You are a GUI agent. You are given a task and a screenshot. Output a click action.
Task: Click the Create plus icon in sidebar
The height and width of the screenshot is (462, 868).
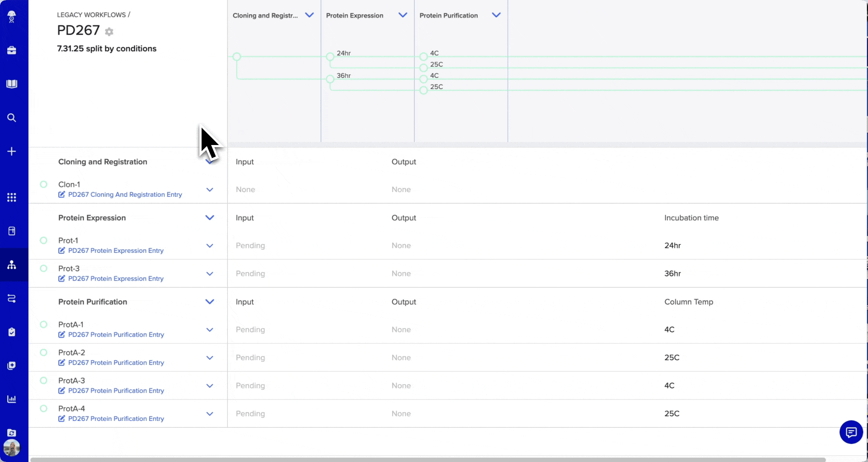point(12,151)
